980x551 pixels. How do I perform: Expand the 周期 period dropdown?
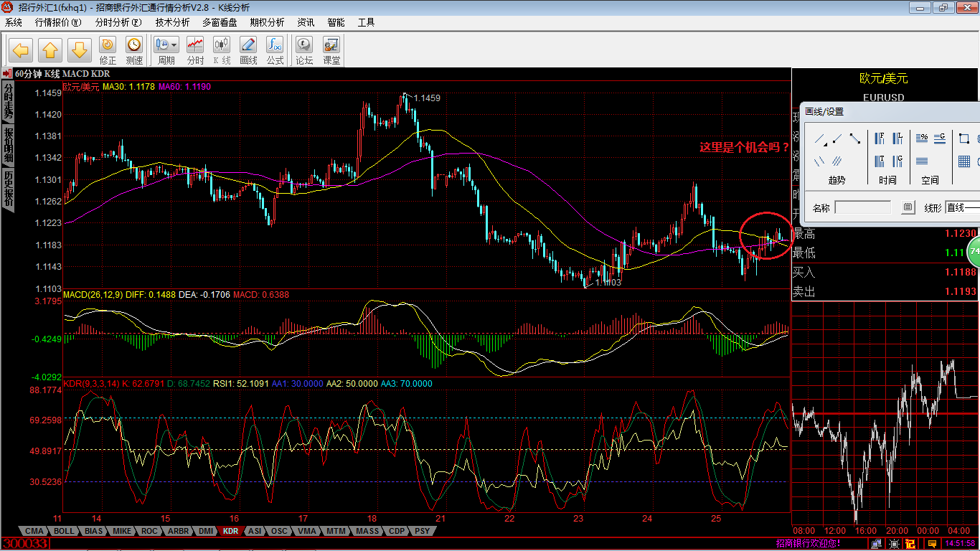point(174,45)
